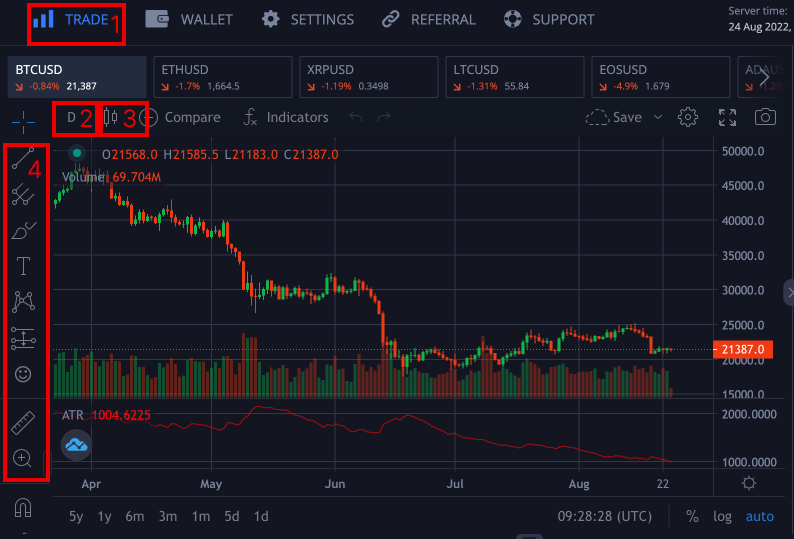Viewport: 794px width, 539px height.
Task: Toggle log scale on price axis
Action: click(x=722, y=517)
